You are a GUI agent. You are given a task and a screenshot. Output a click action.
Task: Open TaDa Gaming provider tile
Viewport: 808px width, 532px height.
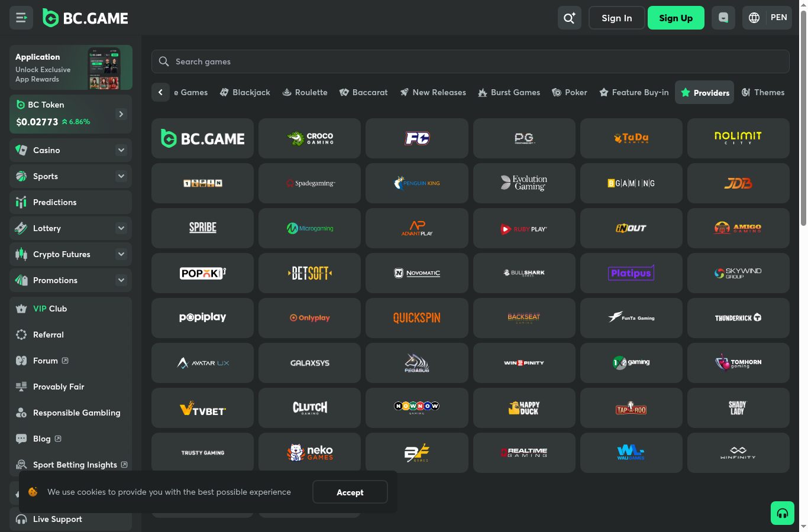click(631, 138)
